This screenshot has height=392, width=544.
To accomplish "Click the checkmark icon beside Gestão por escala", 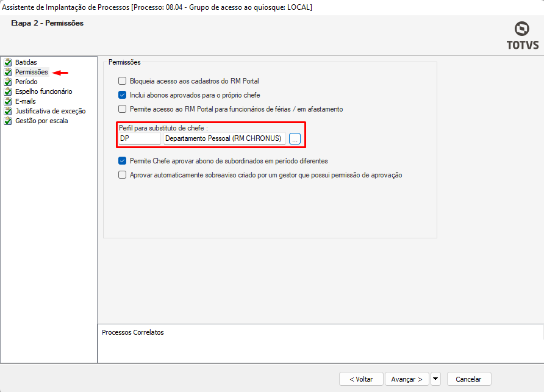I will [8, 121].
